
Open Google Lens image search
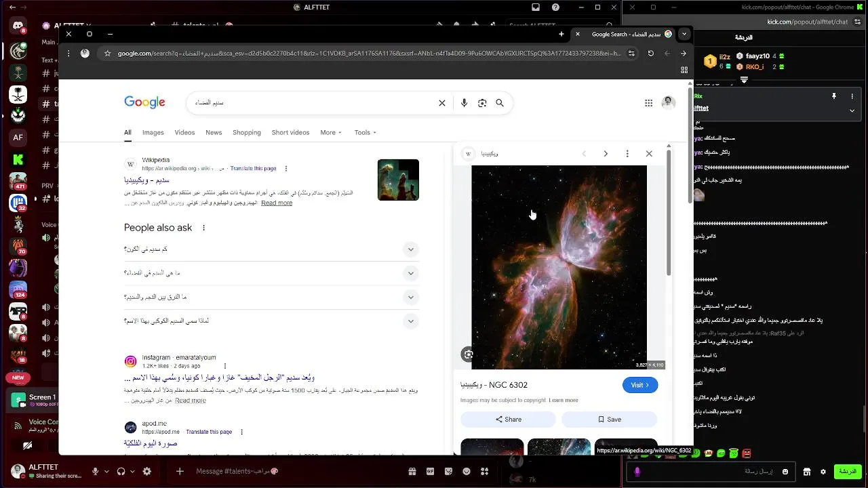point(482,103)
